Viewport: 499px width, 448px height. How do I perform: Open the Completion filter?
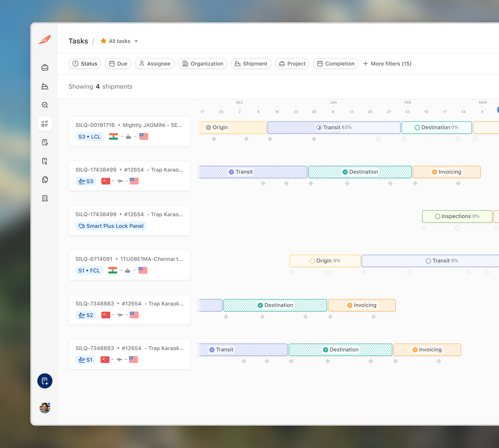[x=336, y=64]
